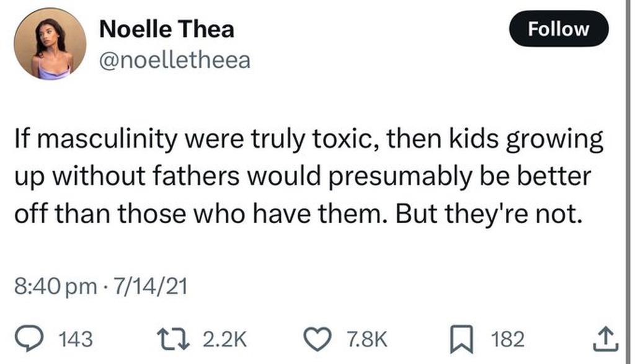Image resolution: width=635 pixels, height=364 pixels.
Task: Like the tweet with the heart icon
Action: (321, 338)
